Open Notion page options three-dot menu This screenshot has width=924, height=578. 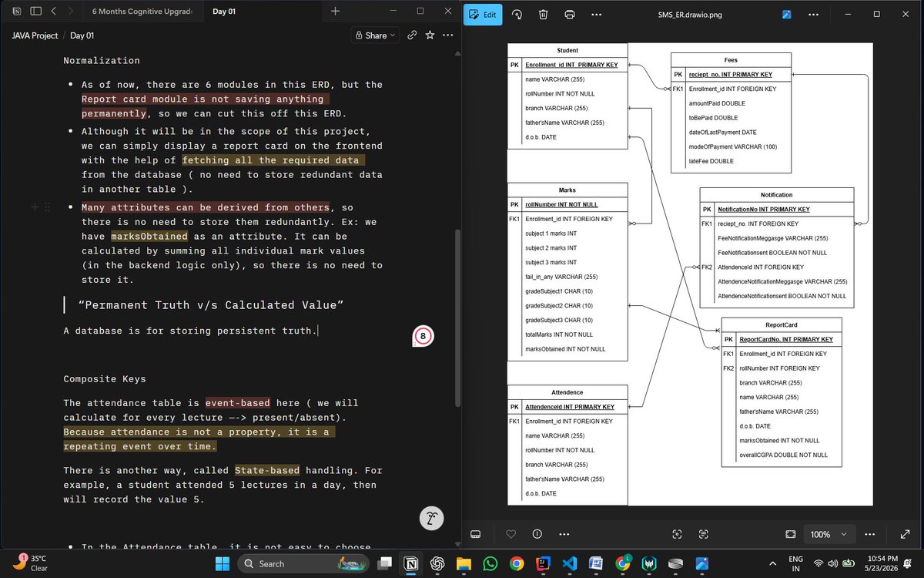pyautogui.click(x=447, y=35)
